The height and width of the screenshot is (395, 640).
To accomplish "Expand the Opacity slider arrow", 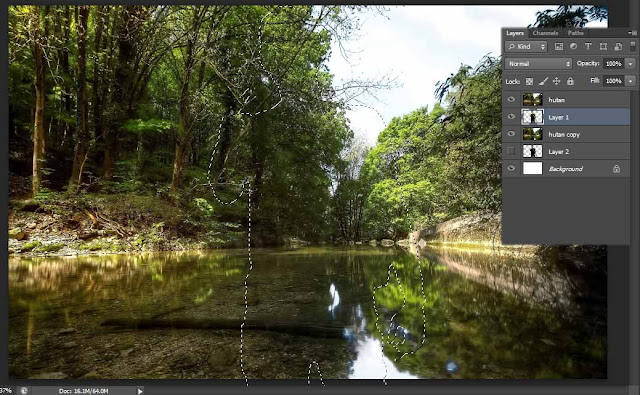I will point(631,64).
